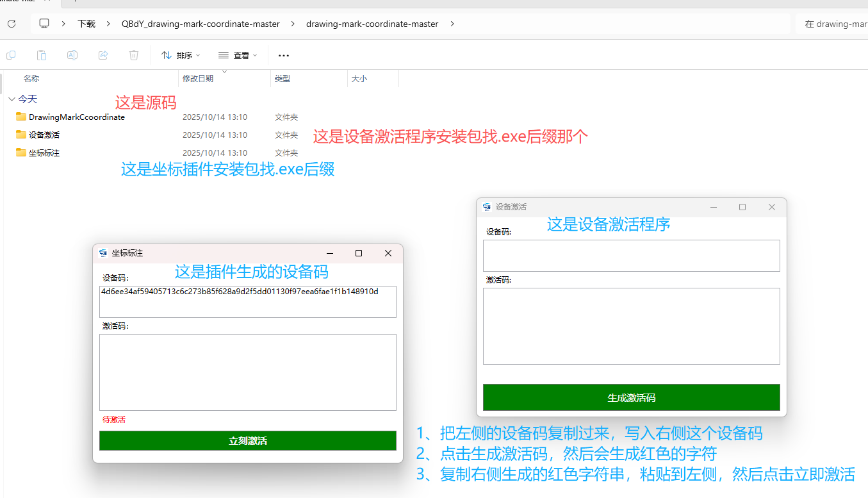Open the 排序 sort dropdown

click(181, 55)
